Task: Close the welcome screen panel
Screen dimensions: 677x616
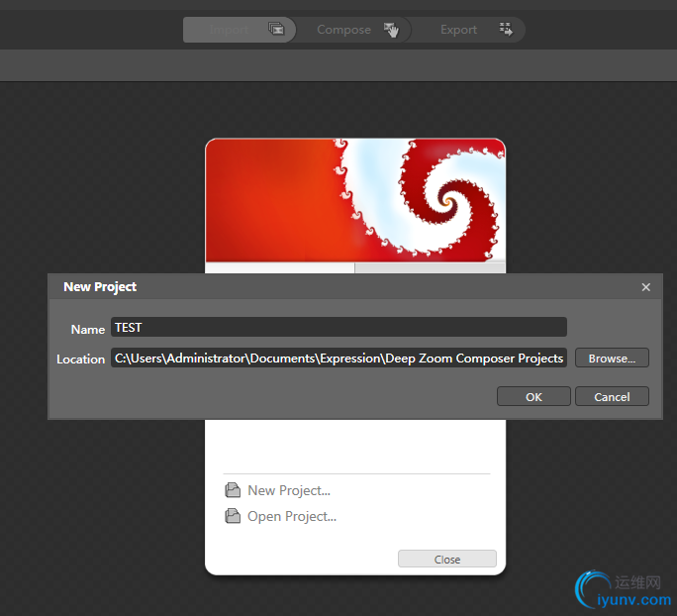Action: 447,559
